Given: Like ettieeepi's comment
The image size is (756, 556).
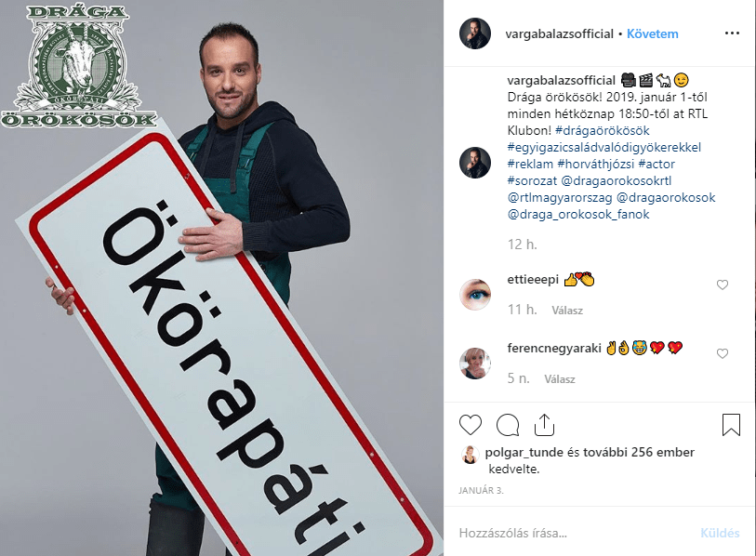Looking at the screenshot, I should point(723,285).
